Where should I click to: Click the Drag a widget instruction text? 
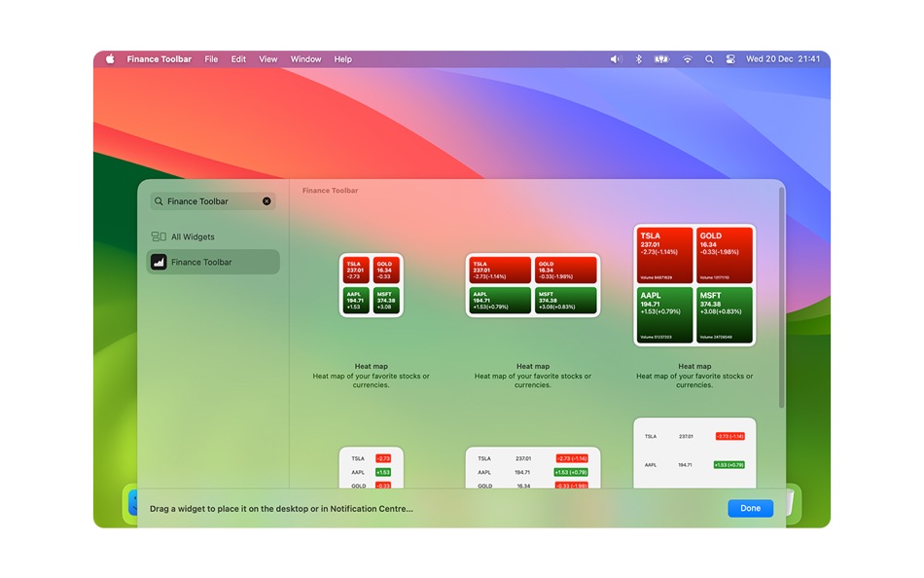[281, 508]
